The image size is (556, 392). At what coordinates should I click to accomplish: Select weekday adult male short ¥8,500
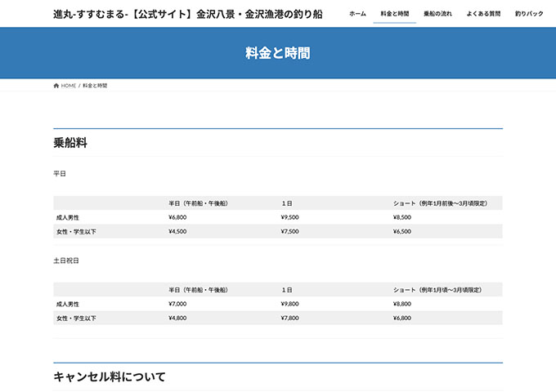[402, 217]
